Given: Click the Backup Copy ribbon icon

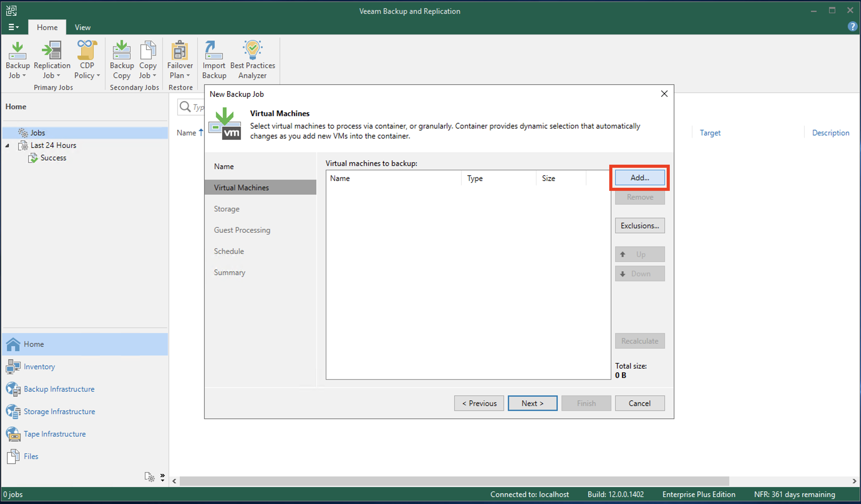Looking at the screenshot, I should tap(122, 51).
